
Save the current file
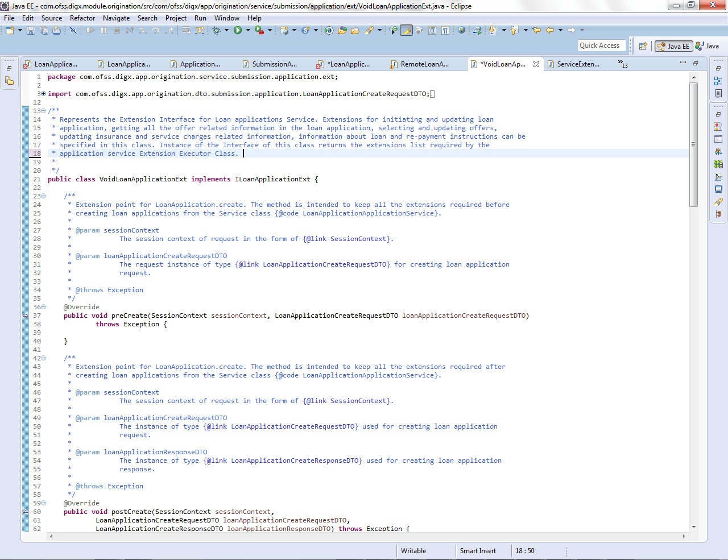[30, 30]
